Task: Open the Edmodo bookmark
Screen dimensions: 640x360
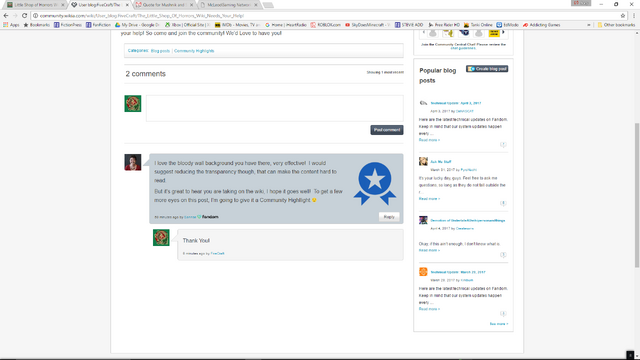Action: click(x=507, y=25)
